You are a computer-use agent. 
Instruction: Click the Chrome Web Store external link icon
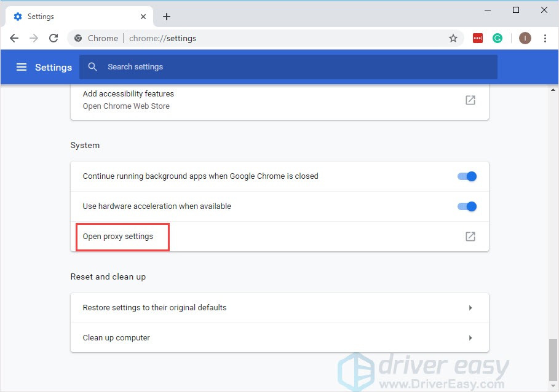click(470, 100)
